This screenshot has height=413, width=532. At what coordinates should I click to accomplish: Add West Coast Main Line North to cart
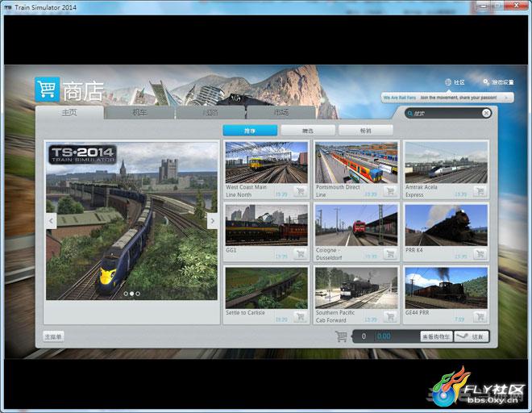[x=301, y=191]
